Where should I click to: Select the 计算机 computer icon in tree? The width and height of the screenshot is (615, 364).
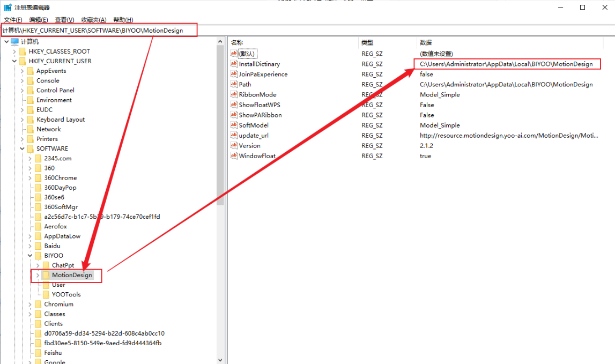[x=14, y=42]
